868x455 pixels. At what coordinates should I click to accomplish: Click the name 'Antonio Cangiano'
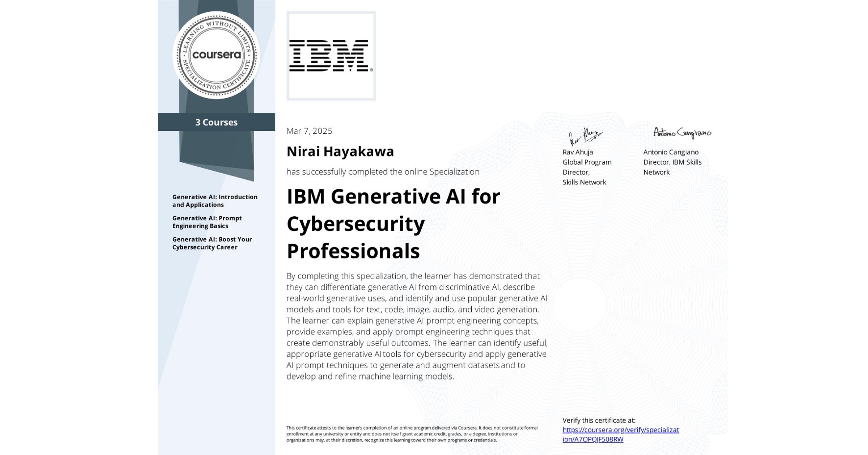[x=671, y=152]
